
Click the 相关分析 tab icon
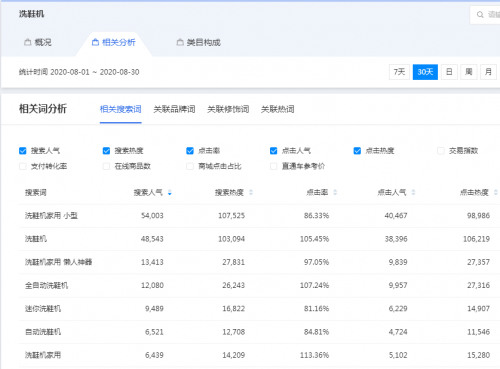coord(95,42)
